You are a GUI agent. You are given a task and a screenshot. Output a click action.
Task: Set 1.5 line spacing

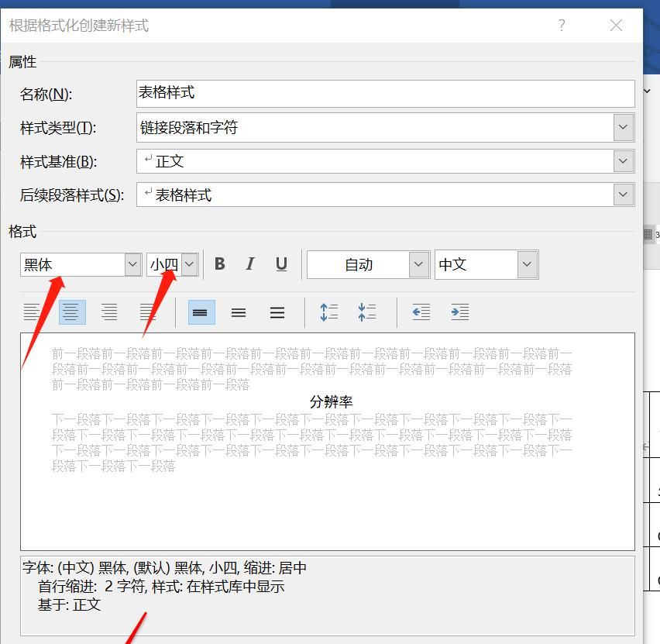[x=239, y=312]
